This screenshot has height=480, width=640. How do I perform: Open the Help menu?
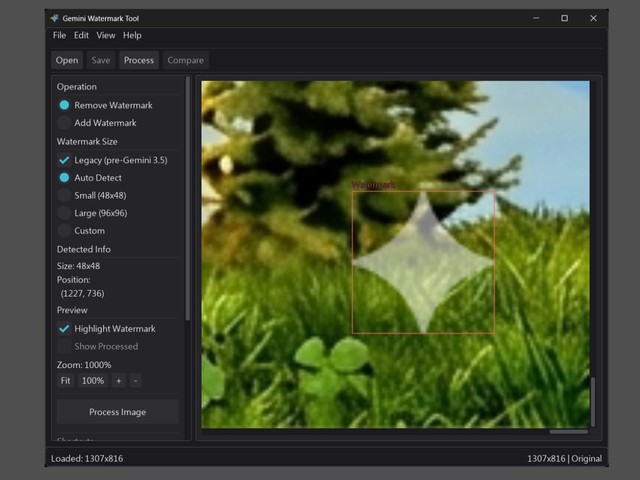(132, 36)
